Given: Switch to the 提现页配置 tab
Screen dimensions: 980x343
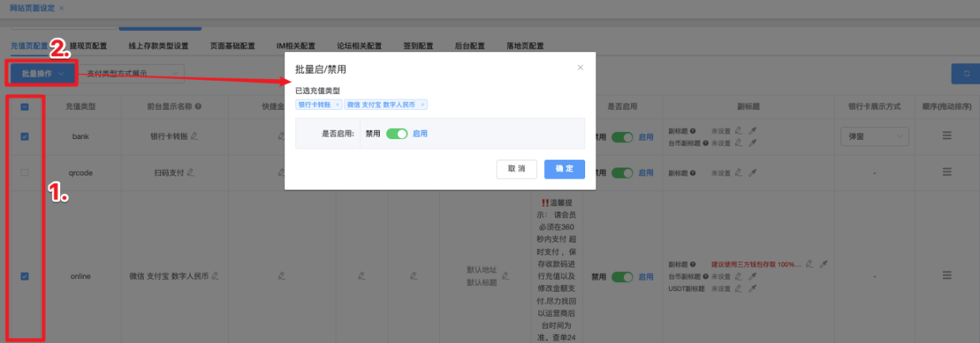Looking at the screenshot, I should [x=88, y=46].
